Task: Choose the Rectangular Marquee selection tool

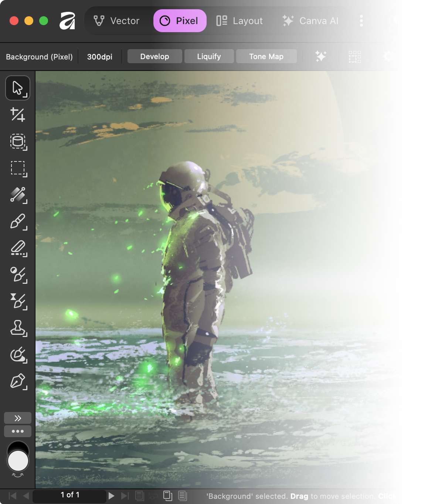Action: click(17, 168)
